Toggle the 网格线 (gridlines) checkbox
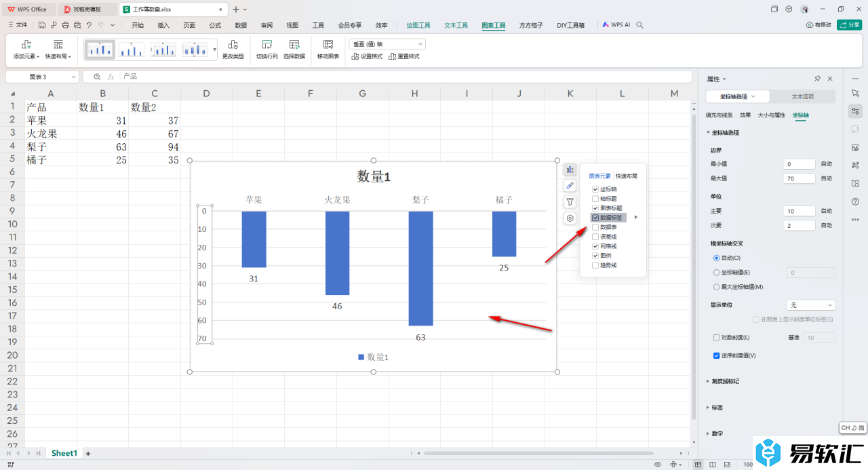Image resolution: width=868 pixels, height=470 pixels. tap(595, 246)
